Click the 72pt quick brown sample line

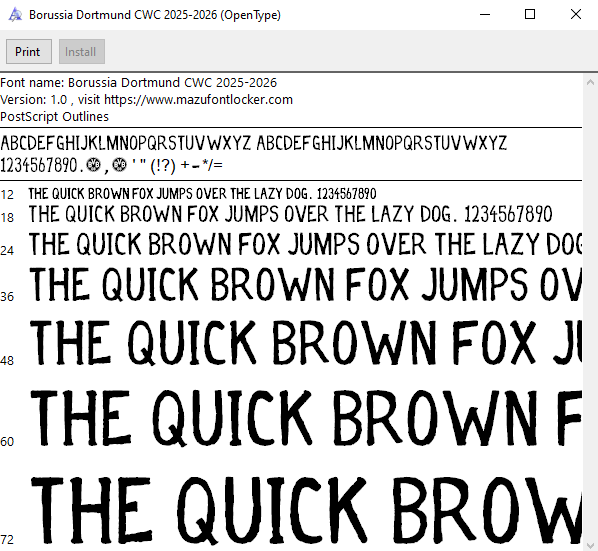306,510
